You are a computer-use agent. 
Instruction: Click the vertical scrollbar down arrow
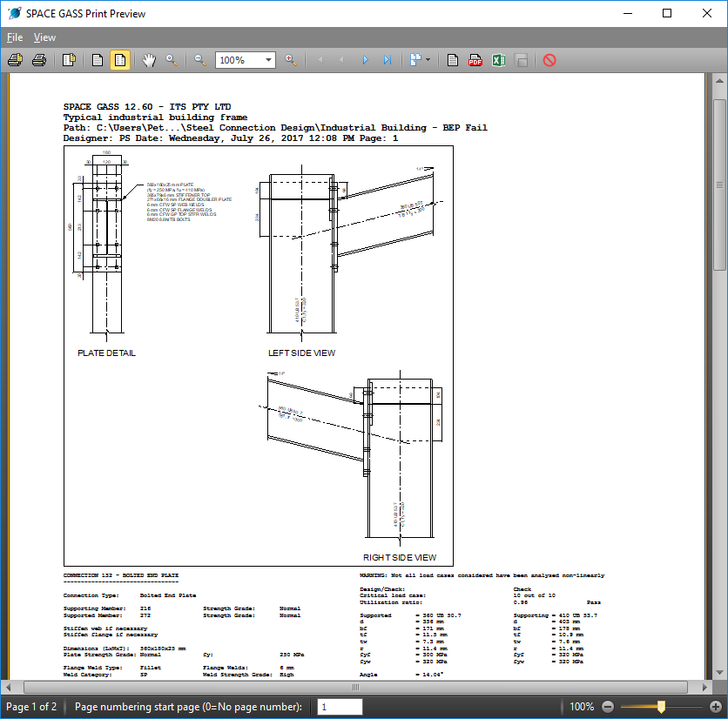coord(719,672)
